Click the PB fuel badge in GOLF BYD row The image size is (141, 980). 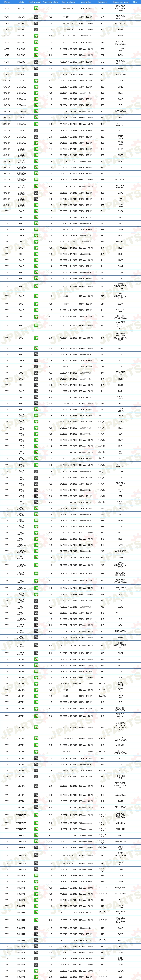point(36,348)
